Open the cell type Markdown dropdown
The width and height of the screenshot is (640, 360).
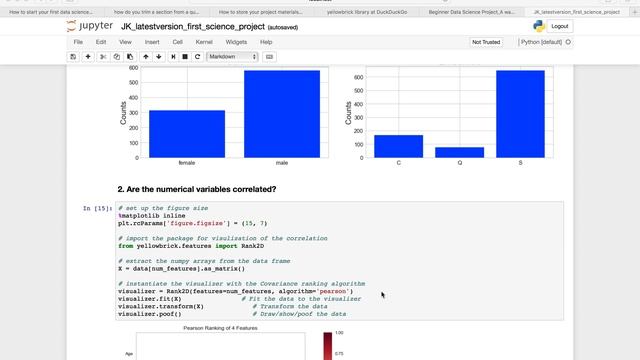coord(233,57)
